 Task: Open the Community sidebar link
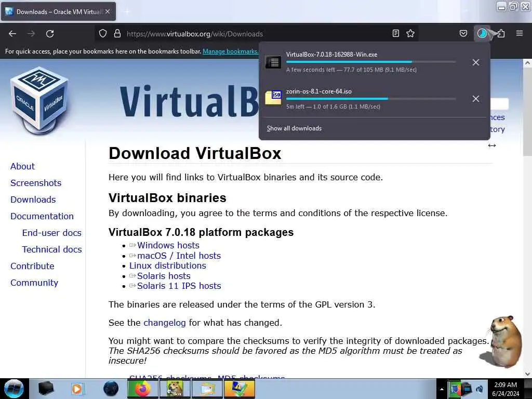pyautogui.click(x=34, y=283)
